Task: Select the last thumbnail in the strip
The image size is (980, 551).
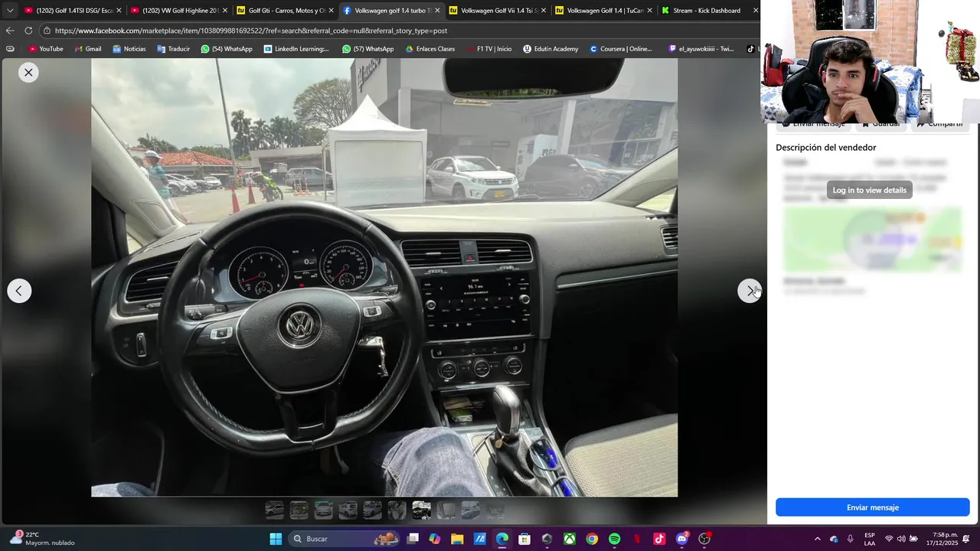Action: pos(495,510)
